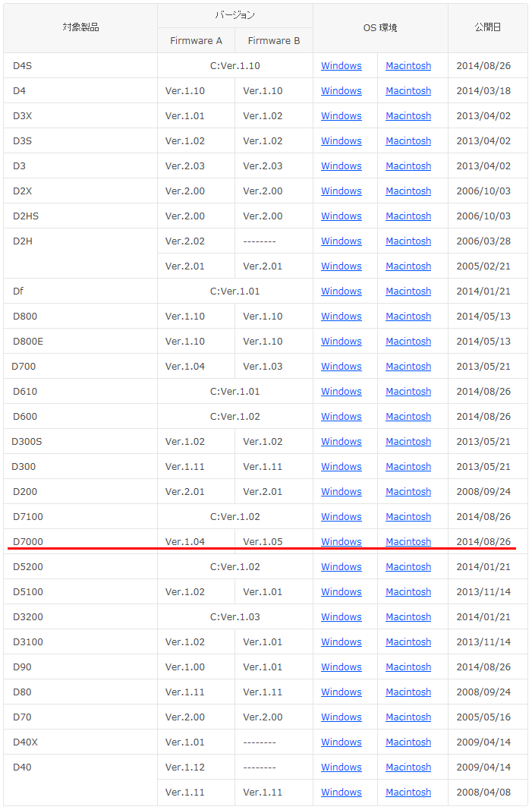Open the Macintosh download for D4
532x810 pixels.
pos(408,90)
